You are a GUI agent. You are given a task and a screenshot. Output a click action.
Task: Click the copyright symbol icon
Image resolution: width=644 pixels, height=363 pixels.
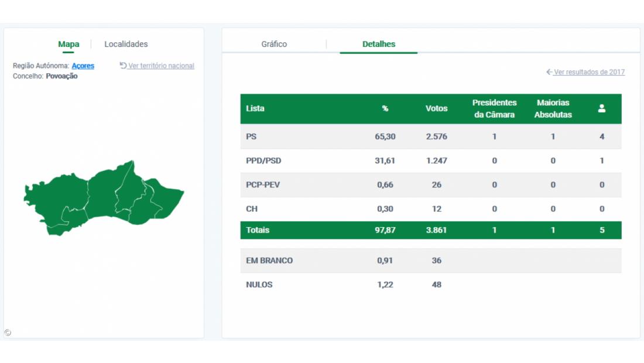tap(8, 333)
